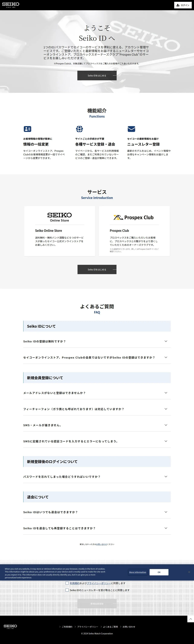The width and height of the screenshot is (194, 644).
Task: Open More Information in cookie banner
Action: pos(138,572)
